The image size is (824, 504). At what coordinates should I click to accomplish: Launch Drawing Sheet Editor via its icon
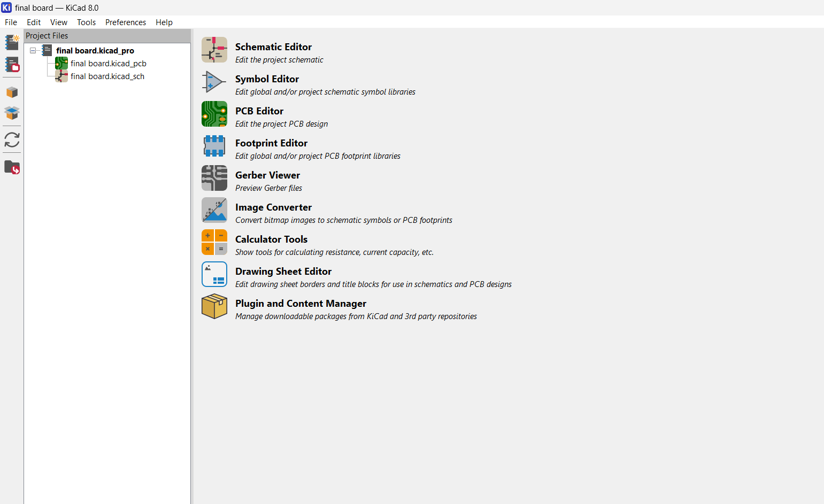pos(214,274)
